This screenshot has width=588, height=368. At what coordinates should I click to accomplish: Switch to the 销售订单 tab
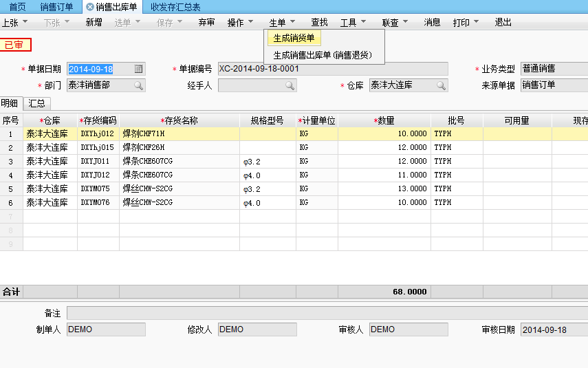[x=56, y=6]
